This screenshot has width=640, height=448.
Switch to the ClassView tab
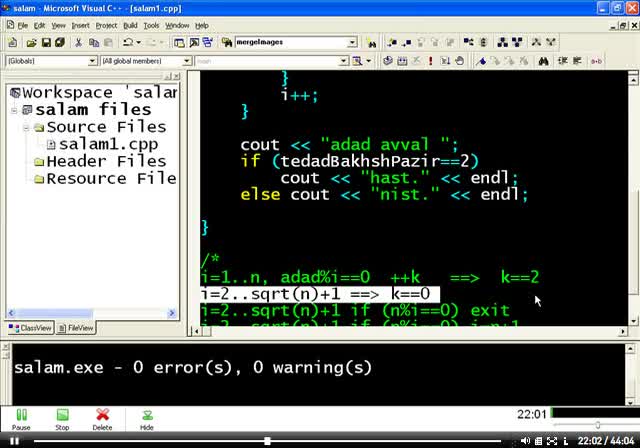30,328
